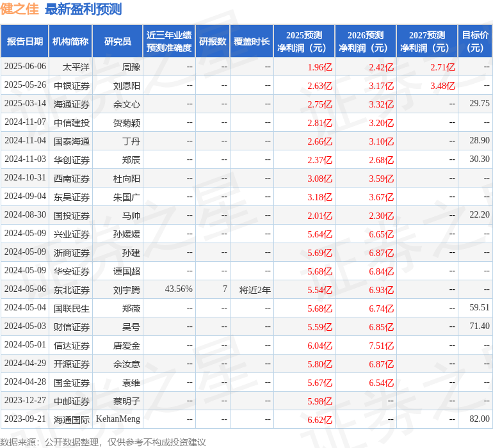The height and width of the screenshot is (448, 493).
Task: Click institution 兴业证券
Action: pos(72,234)
